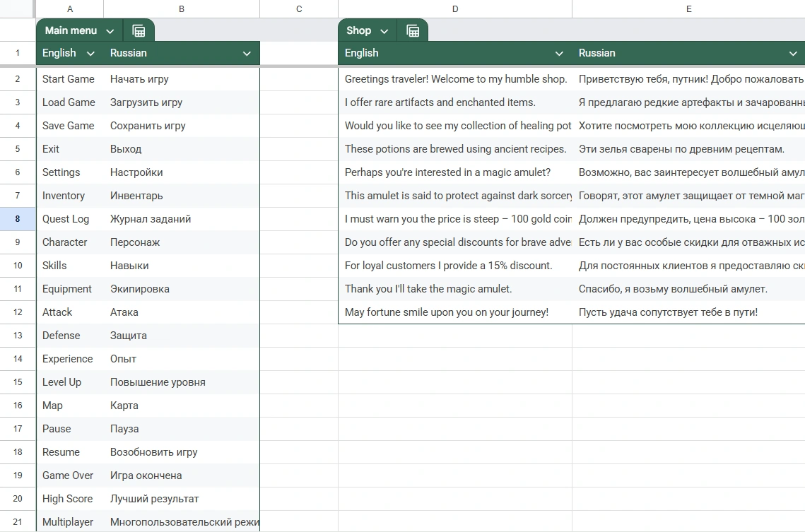
Task: Select column C header
Action: pos(299,8)
